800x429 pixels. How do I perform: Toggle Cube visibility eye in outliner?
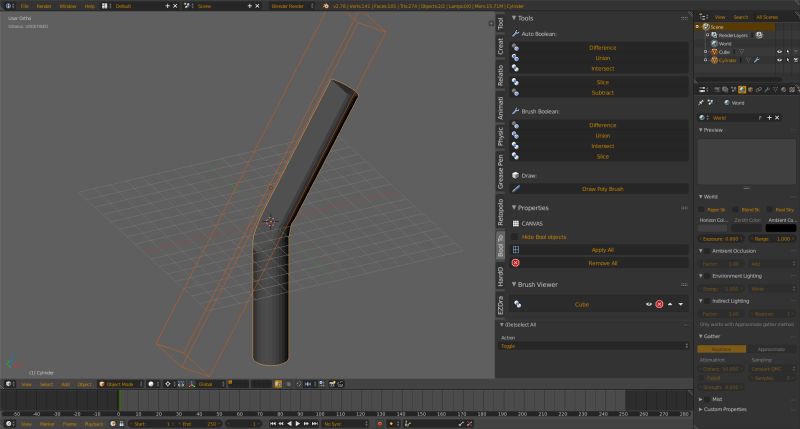779,52
